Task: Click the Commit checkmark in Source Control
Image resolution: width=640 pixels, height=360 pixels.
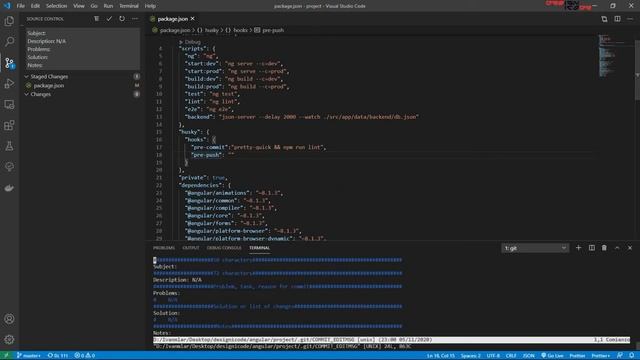Action: click(109, 19)
